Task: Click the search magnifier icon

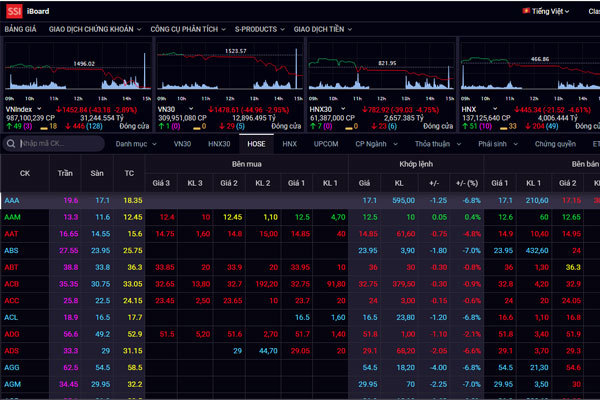Action: (x=14, y=144)
